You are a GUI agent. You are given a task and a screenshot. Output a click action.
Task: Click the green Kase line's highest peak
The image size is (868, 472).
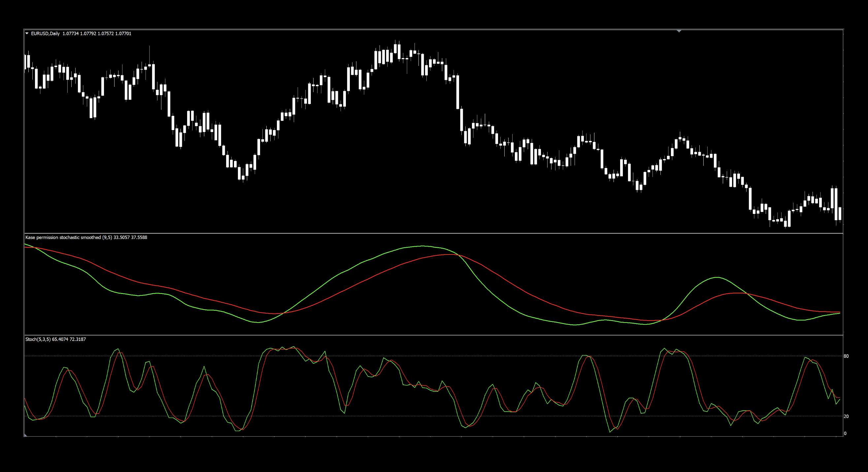423,246
